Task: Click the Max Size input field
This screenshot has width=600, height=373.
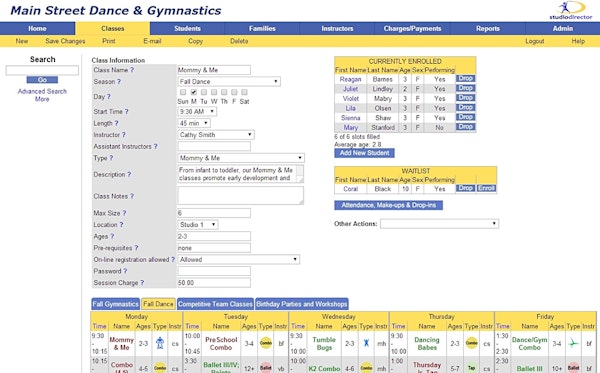Action: (x=214, y=213)
